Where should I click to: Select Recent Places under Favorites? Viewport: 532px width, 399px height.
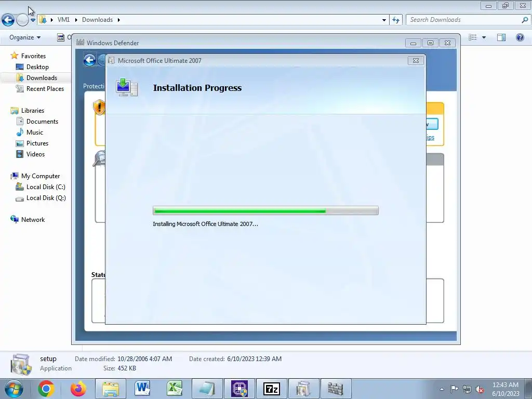coord(45,88)
